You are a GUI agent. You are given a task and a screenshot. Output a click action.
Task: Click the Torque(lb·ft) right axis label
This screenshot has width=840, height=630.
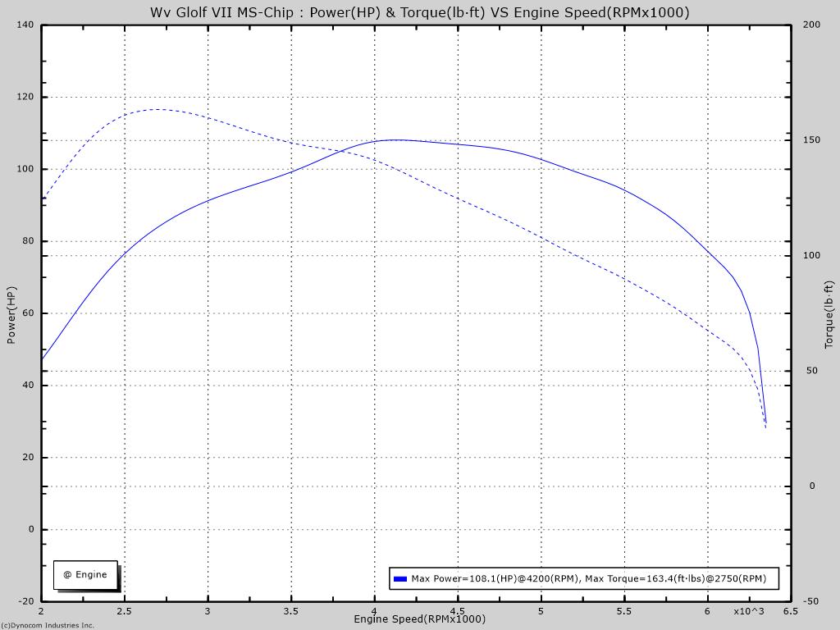[x=829, y=315]
